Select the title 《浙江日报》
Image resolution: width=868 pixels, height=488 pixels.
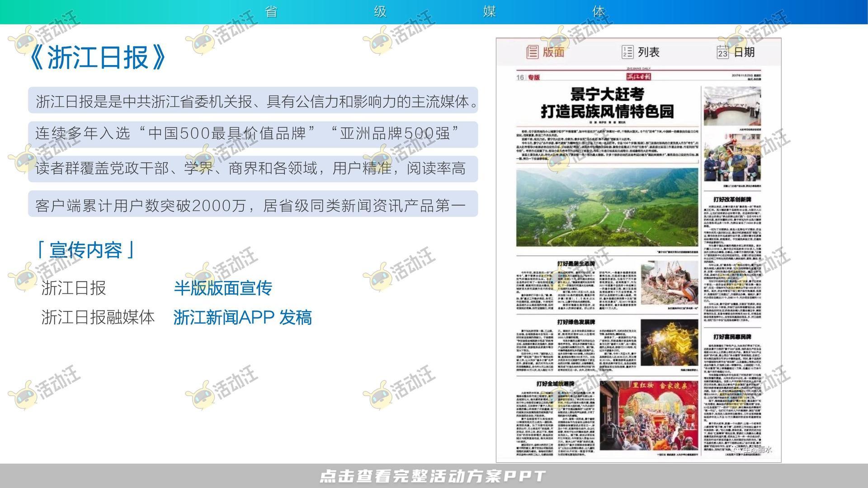tap(98, 57)
